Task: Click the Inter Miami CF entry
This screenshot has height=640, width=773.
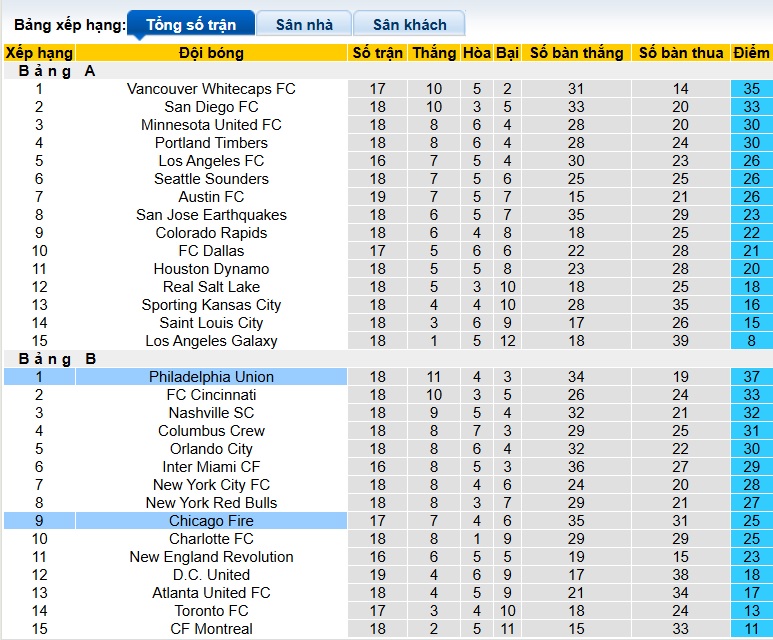Action: [x=211, y=467]
